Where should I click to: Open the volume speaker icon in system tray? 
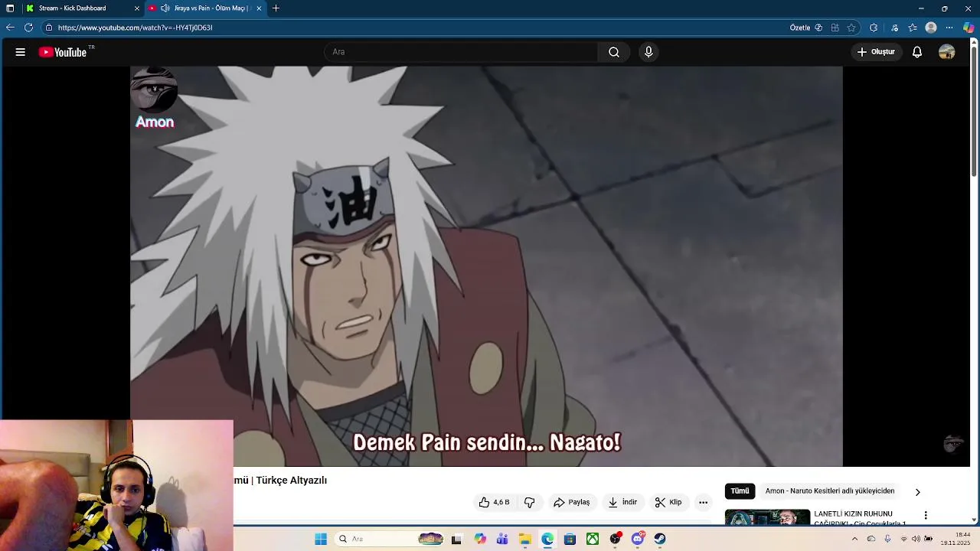916,539
